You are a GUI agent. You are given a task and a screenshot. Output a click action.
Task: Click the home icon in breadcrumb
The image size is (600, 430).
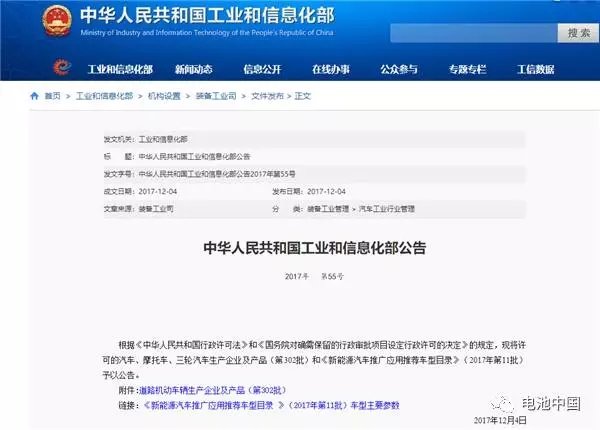[x=34, y=95]
